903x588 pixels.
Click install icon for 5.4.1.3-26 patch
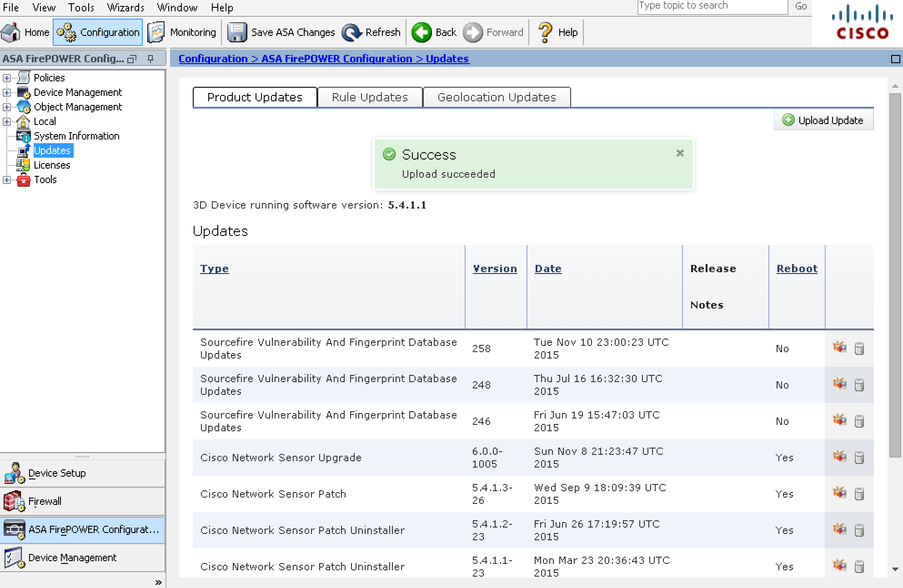(839, 493)
